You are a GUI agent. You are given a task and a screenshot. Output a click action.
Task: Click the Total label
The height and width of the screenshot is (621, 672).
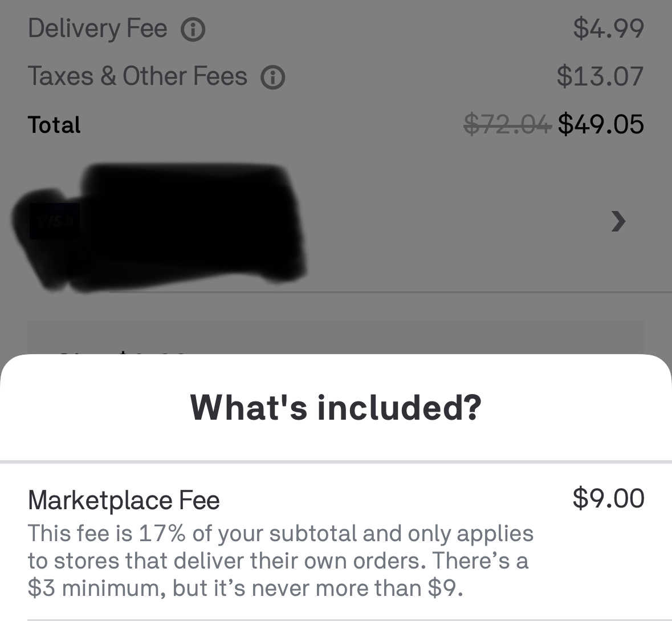point(54,125)
